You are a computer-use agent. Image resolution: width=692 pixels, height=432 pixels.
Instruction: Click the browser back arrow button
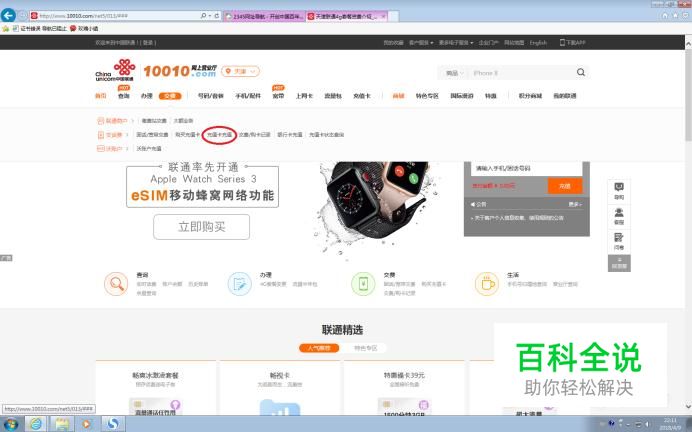[8, 15]
